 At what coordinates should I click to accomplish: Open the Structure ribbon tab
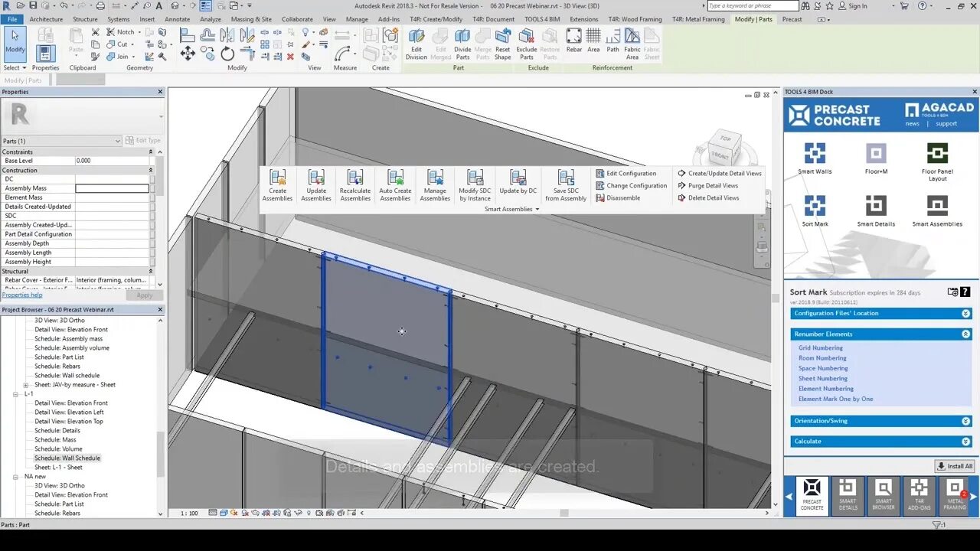tap(85, 19)
